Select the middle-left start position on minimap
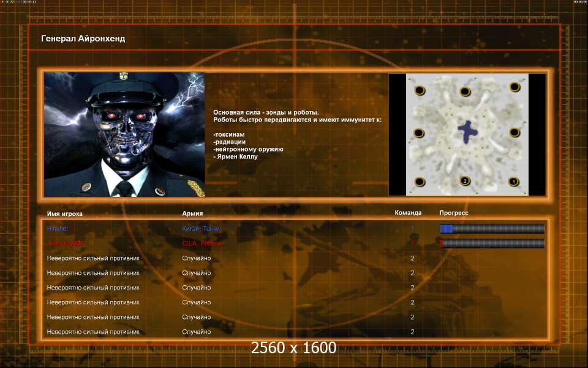 [419, 133]
